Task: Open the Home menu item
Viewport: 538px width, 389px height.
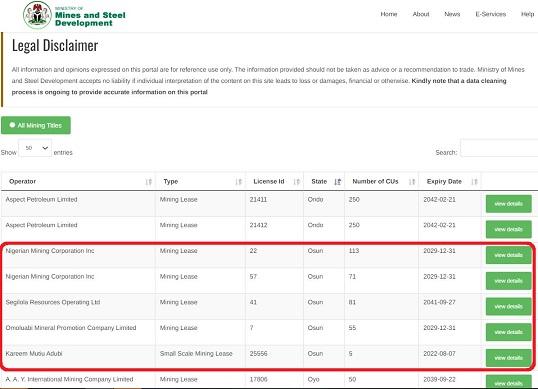Action: click(x=389, y=14)
